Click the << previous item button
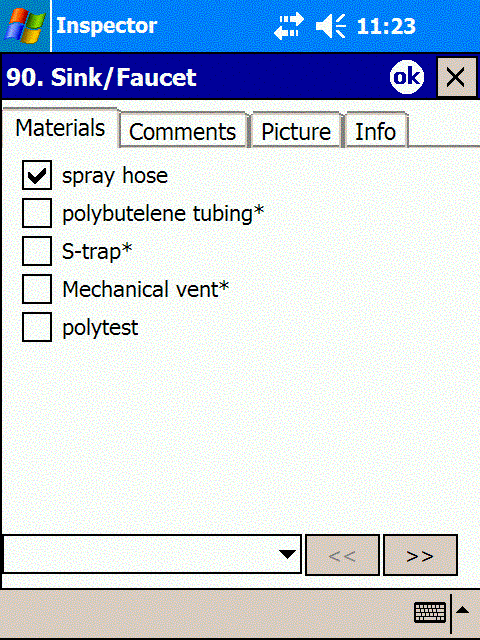The height and width of the screenshot is (640, 480). coord(342,555)
